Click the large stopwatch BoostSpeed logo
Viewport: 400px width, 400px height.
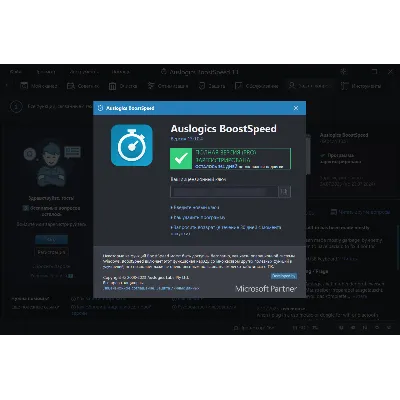(132, 145)
